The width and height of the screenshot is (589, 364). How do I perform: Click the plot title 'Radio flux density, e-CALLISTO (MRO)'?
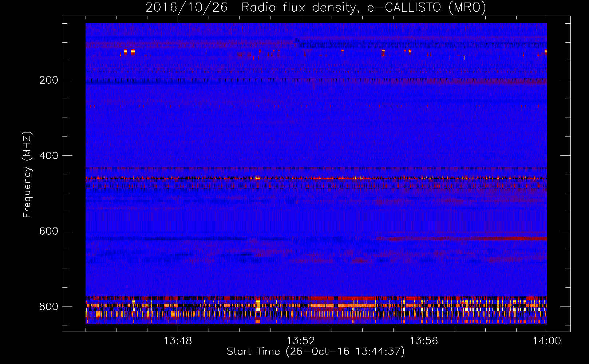(x=364, y=7)
